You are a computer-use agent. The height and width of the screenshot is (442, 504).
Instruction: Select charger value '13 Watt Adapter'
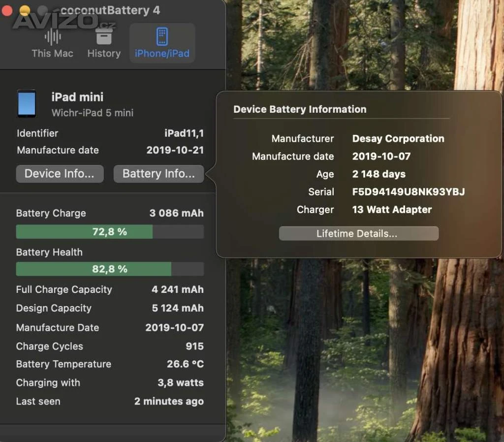tap(392, 210)
